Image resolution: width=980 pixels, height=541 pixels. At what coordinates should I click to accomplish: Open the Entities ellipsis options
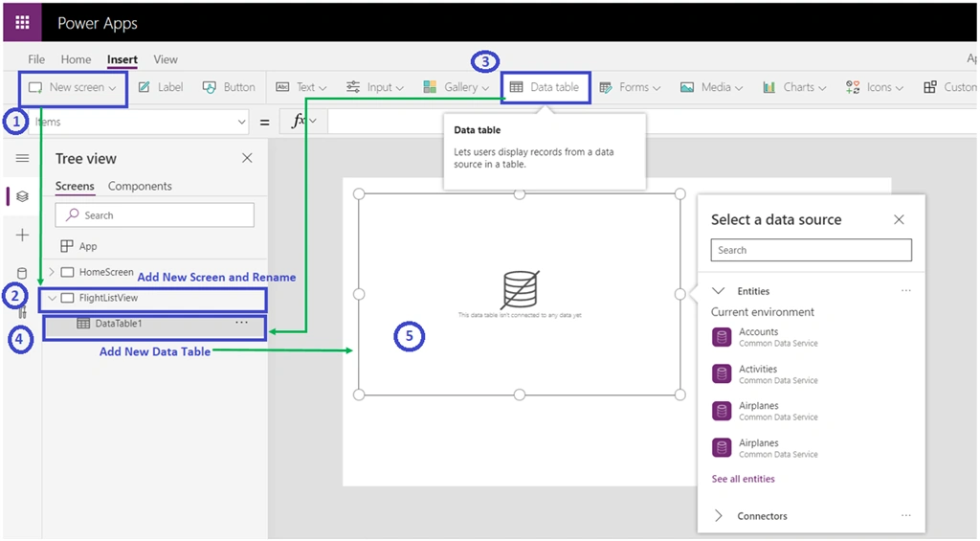click(x=906, y=291)
